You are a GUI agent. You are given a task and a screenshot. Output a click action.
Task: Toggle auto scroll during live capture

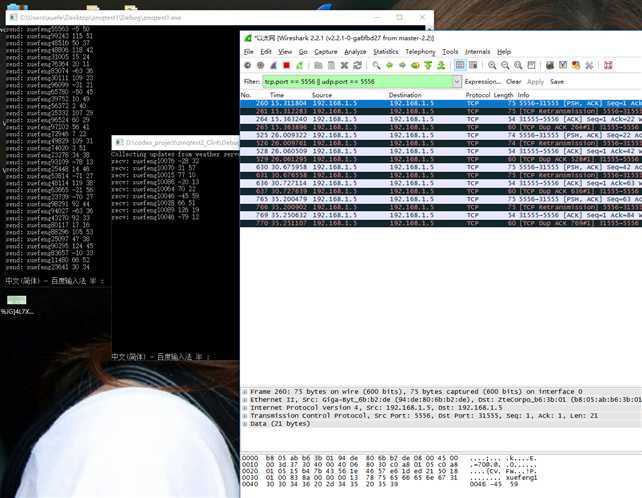473,65
